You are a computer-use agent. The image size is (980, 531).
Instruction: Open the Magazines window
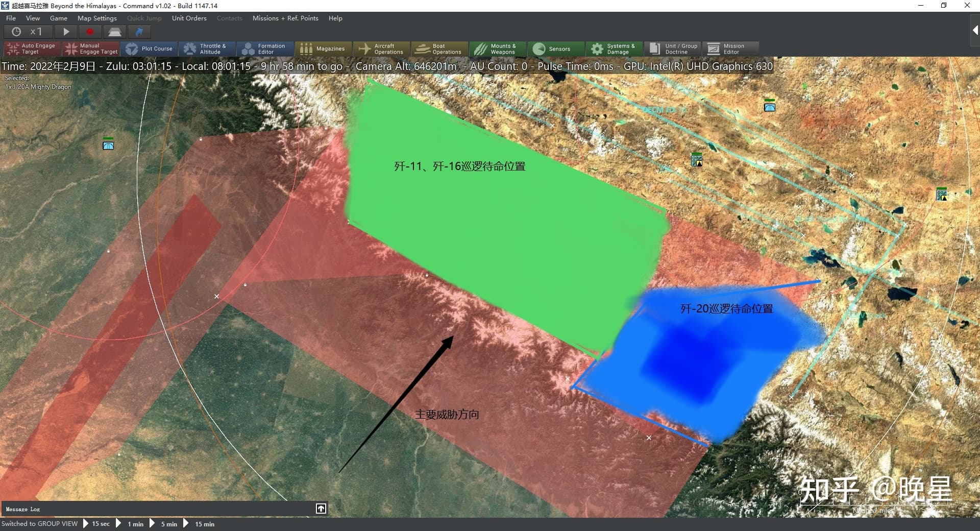323,49
